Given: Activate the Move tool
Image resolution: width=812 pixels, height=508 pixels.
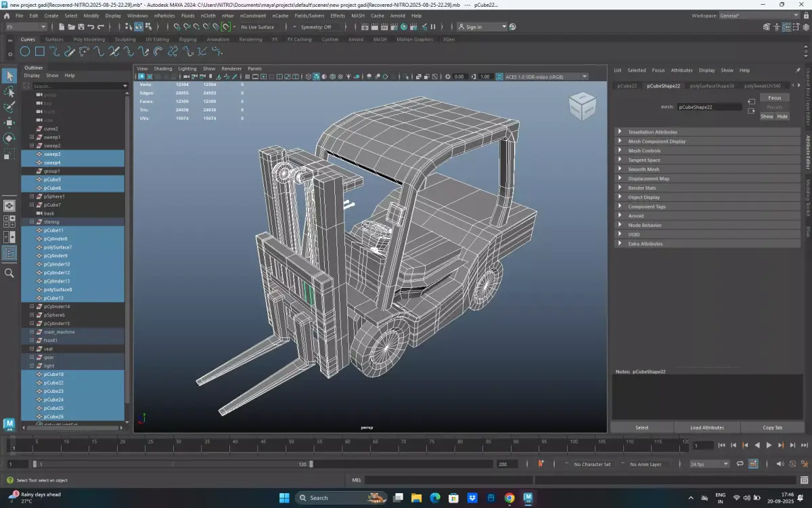Looking at the screenshot, I should click(9, 123).
